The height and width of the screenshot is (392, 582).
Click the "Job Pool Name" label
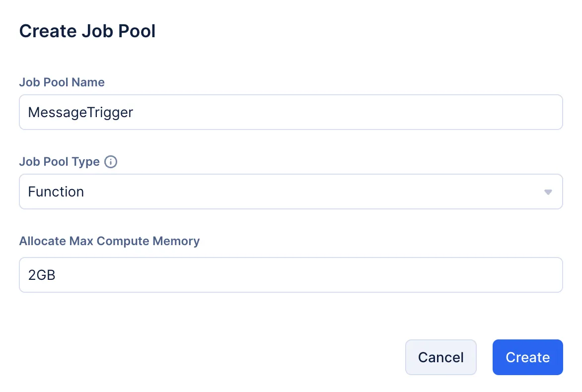62,82
